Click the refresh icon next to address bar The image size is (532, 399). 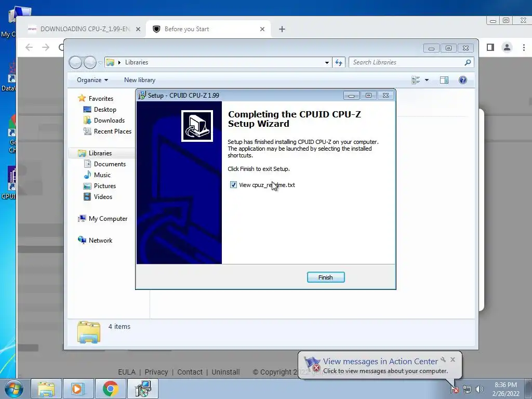pos(339,62)
